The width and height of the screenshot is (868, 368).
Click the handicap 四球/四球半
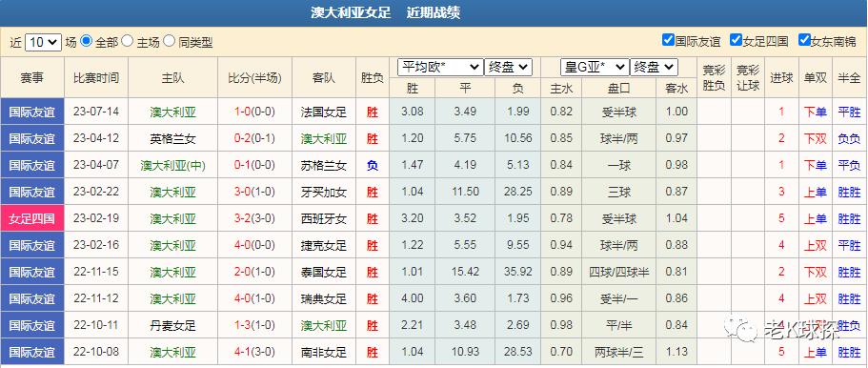(619, 272)
